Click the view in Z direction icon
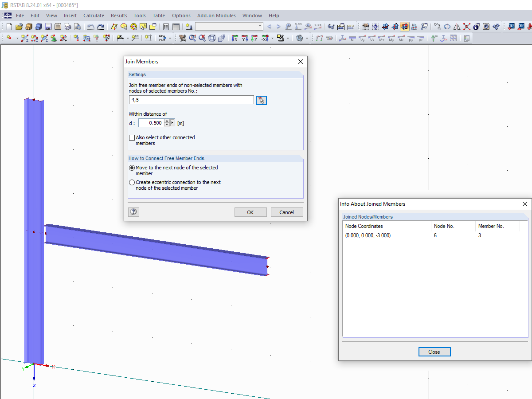Viewport: 532px width, 399px height. 254,39
